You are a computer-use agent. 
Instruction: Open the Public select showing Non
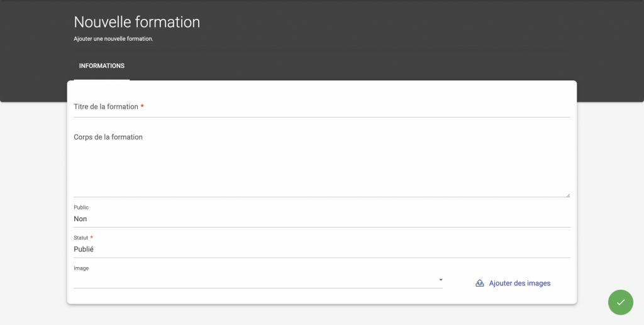pos(321,219)
